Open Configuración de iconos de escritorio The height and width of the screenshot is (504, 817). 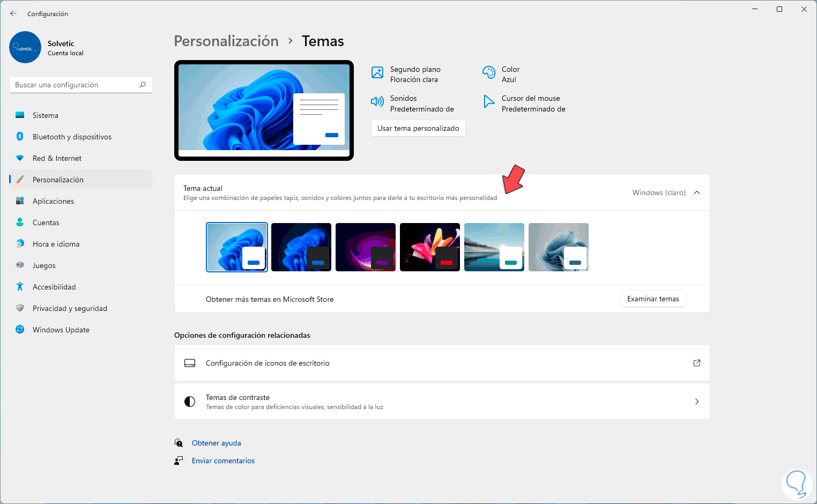pyautogui.click(x=442, y=363)
